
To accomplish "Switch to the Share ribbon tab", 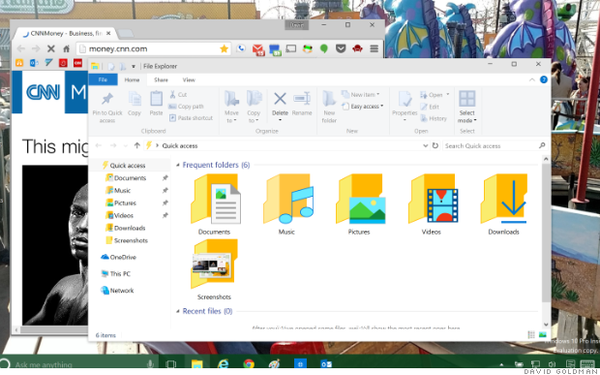I will click(161, 80).
